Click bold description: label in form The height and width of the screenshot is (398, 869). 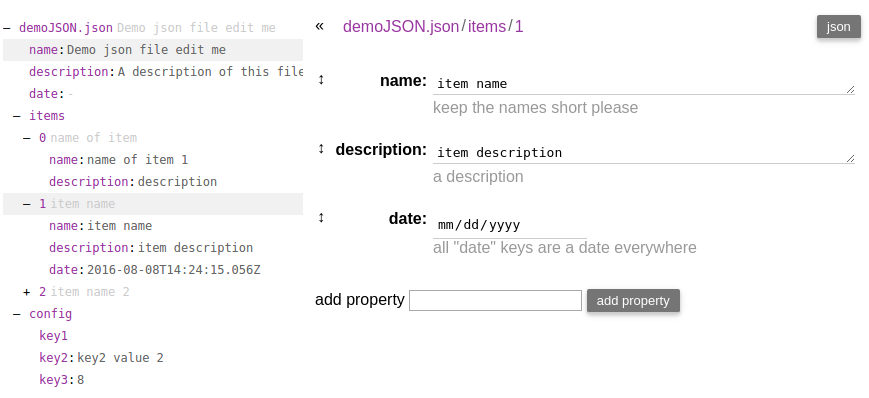point(381,150)
